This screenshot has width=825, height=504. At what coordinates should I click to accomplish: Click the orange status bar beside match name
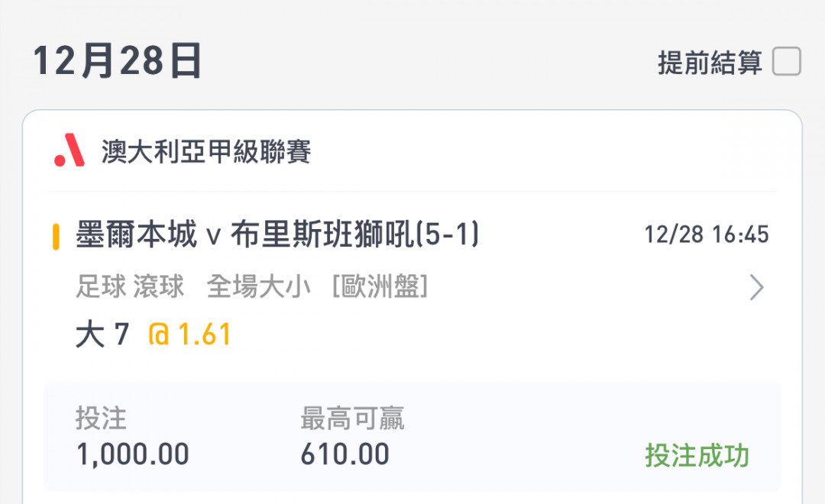[56, 237]
